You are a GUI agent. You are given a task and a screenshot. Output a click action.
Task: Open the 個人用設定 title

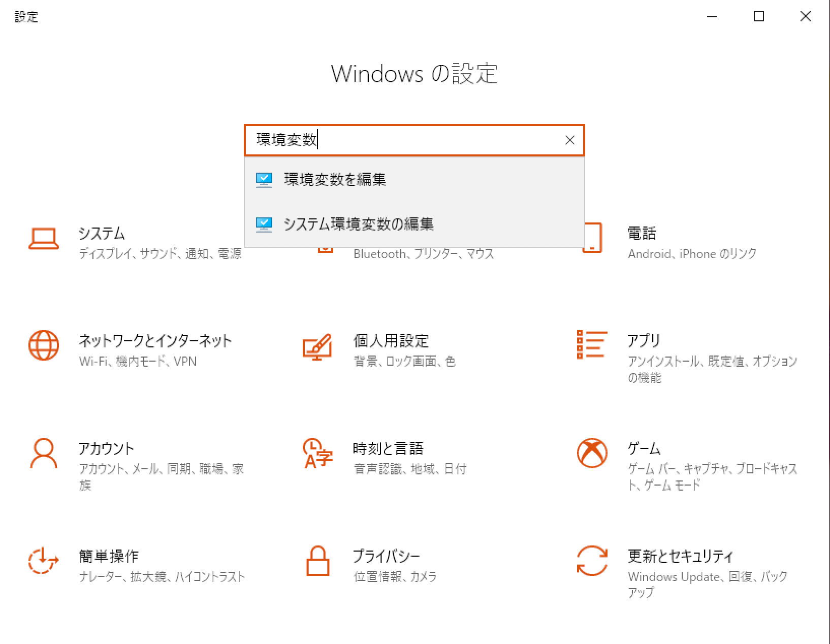click(x=391, y=341)
